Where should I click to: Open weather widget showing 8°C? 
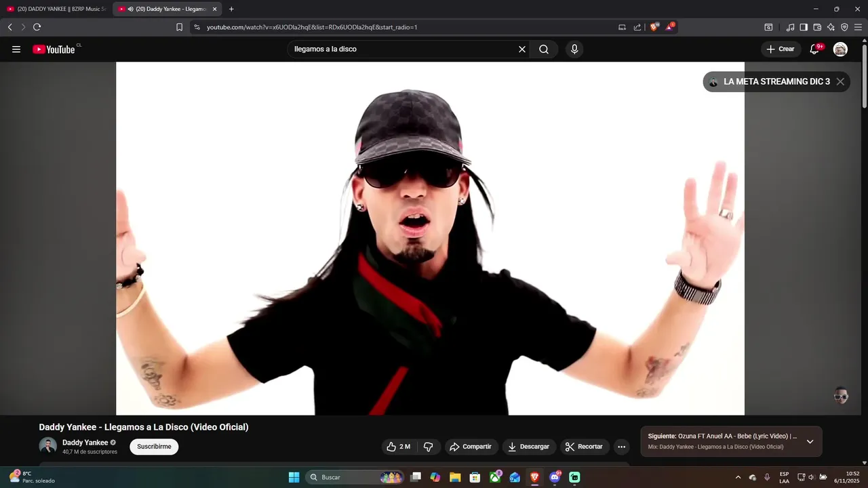[x=32, y=477]
